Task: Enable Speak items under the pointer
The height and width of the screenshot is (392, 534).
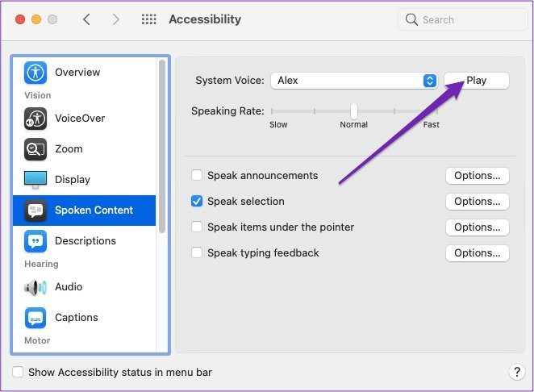Action: (x=197, y=227)
